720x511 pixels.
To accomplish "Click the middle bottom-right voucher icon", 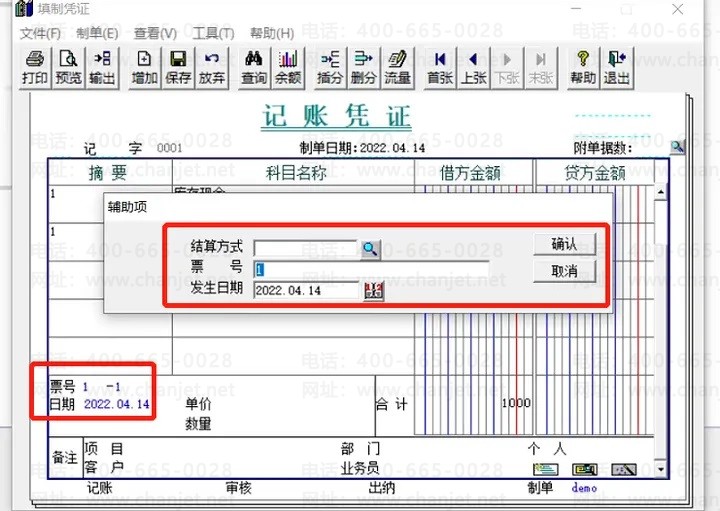I will point(585,469).
